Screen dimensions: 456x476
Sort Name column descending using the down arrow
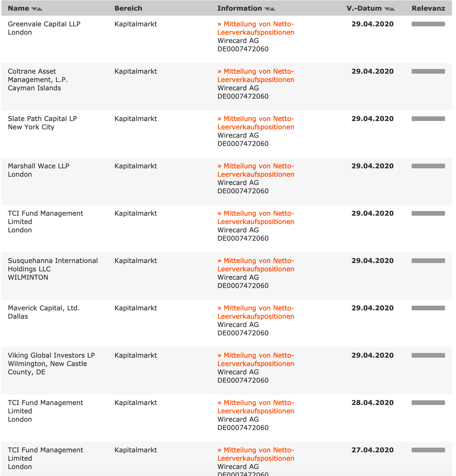point(34,9)
